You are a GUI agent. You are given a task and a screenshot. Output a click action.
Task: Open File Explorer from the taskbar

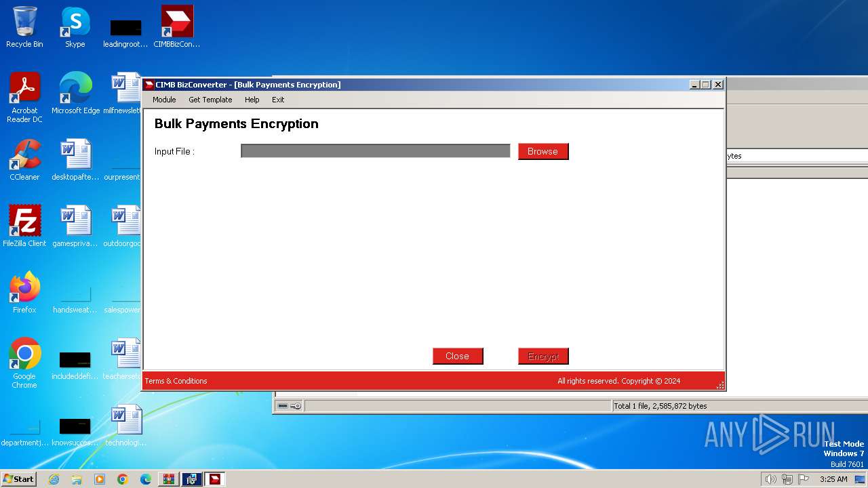coord(77,479)
